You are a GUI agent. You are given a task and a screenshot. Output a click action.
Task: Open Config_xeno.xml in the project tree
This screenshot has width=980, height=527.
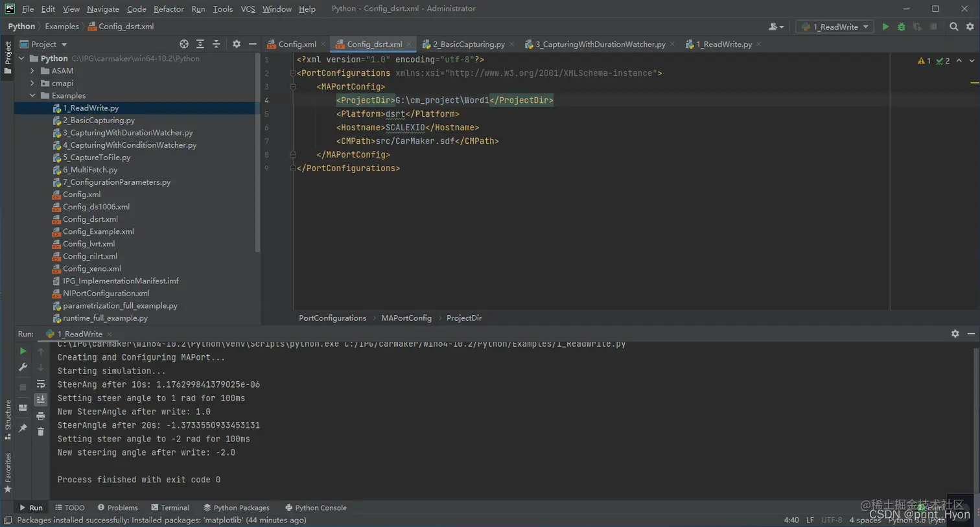[x=91, y=268]
